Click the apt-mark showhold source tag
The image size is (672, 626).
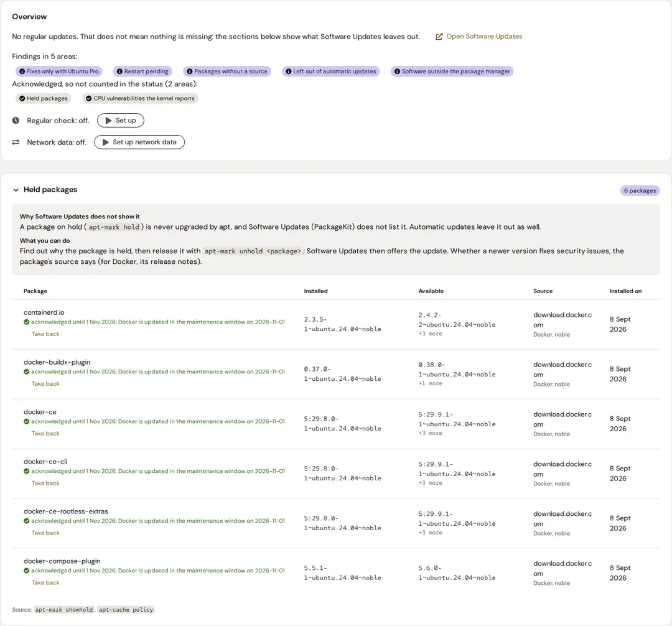click(x=64, y=610)
